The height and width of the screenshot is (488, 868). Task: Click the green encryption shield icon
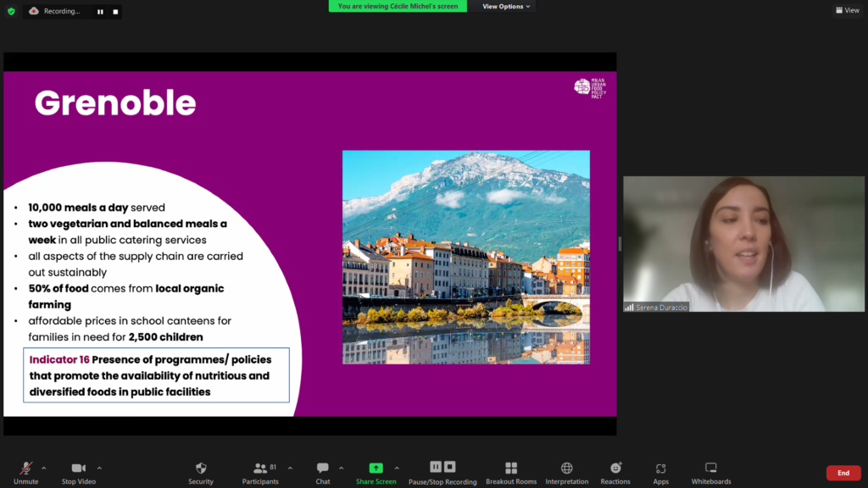11,11
